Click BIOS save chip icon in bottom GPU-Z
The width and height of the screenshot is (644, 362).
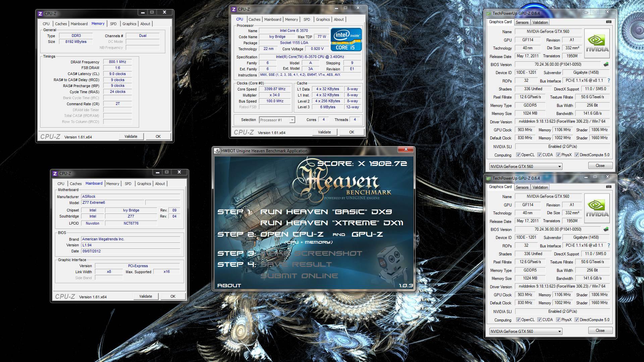(x=606, y=229)
